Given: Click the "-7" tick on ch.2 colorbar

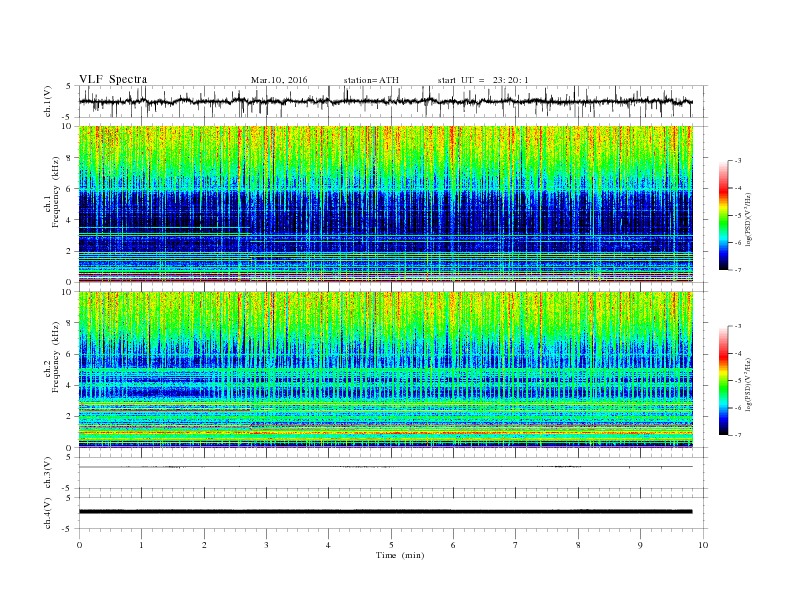Looking at the screenshot, I should tap(737, 435).
